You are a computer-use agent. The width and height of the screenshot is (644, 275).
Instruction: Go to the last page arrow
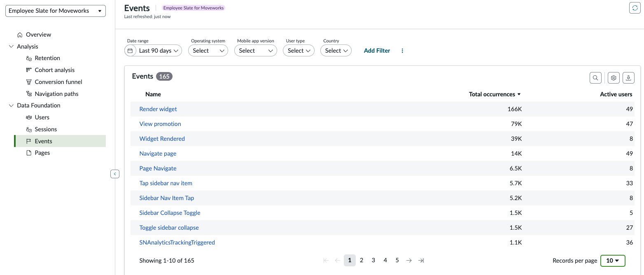421,261
